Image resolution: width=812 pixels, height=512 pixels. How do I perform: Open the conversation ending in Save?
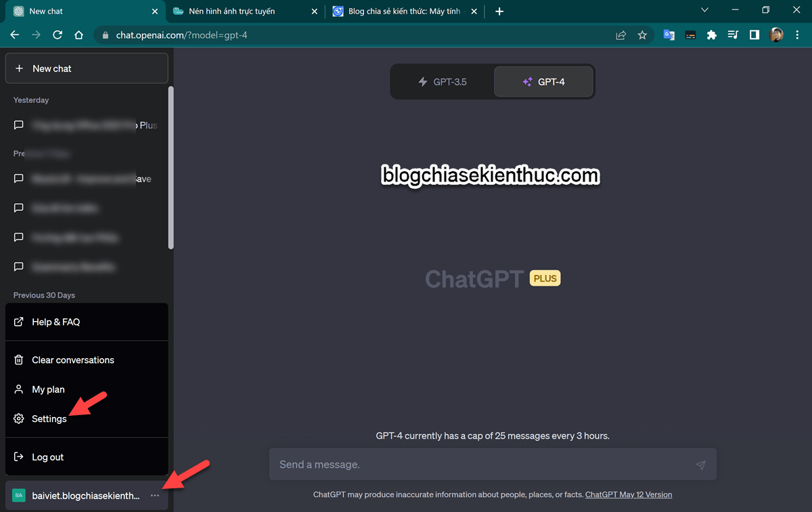pos(85,179)
